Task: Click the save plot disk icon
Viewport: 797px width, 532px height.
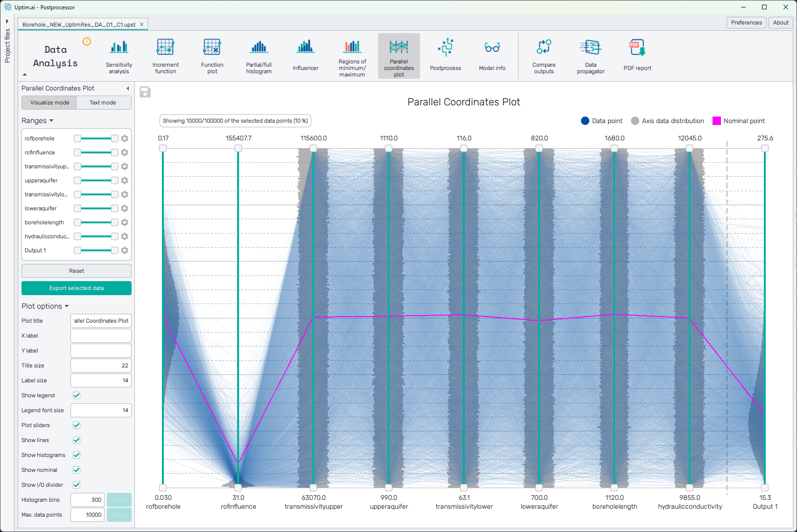Action: pos(145,92)
